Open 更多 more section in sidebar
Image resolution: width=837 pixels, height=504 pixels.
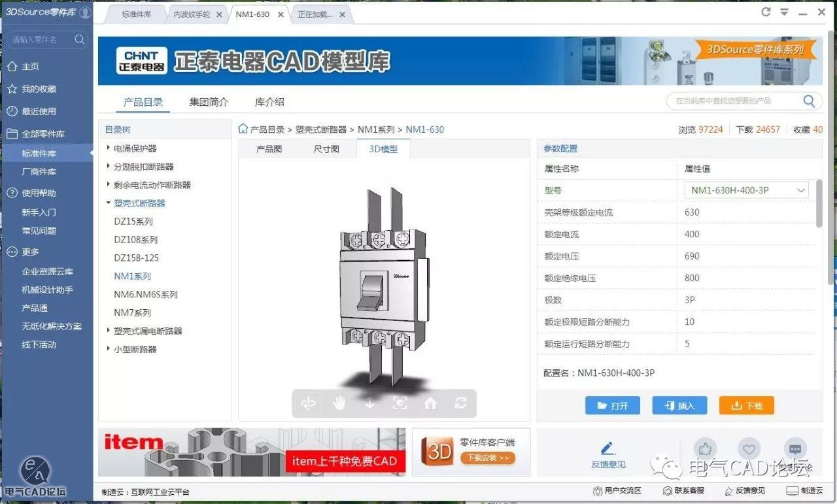[23, 252]
